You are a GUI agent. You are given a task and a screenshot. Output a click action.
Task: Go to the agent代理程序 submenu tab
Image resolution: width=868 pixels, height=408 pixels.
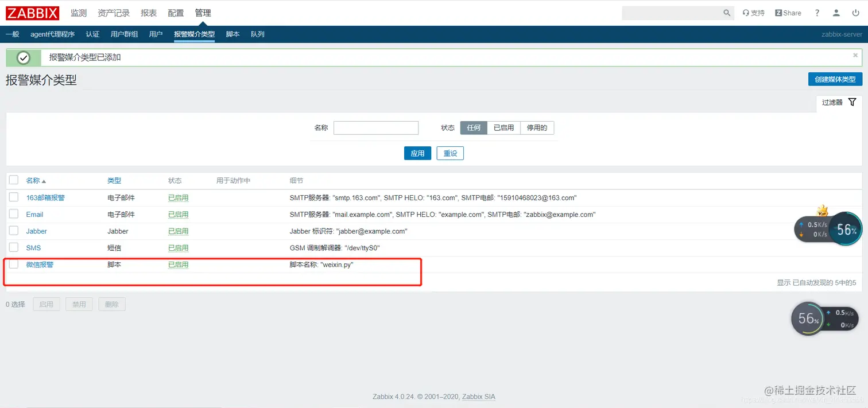click(x=53, y=34)
